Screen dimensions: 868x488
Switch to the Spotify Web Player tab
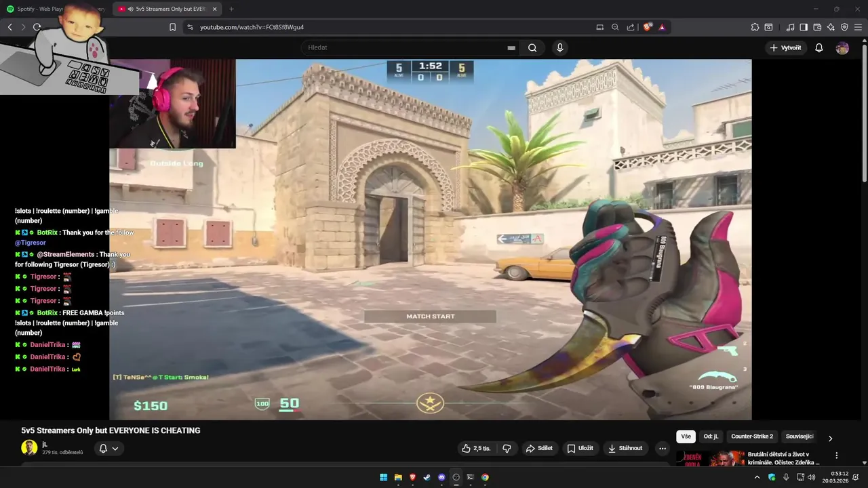click(x=56, y=9)
